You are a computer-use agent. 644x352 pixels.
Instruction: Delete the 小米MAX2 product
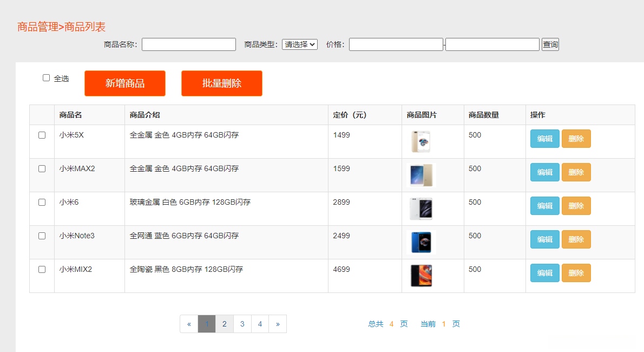click(576, 172)
